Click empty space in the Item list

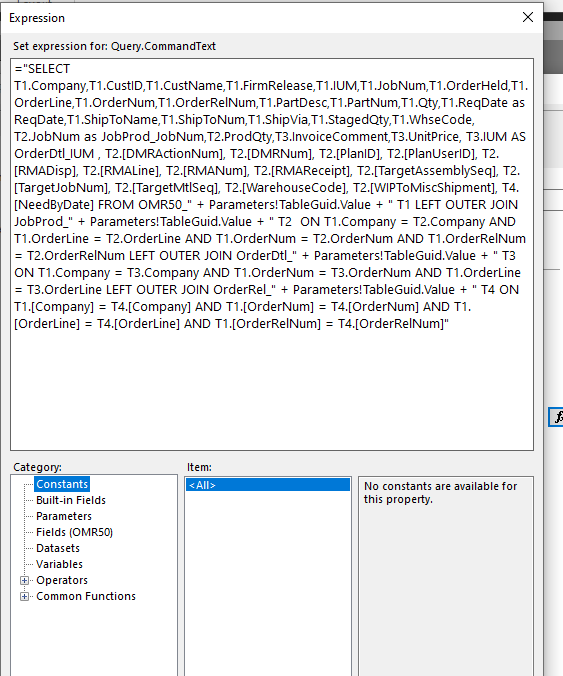click(x=268, y=582)
